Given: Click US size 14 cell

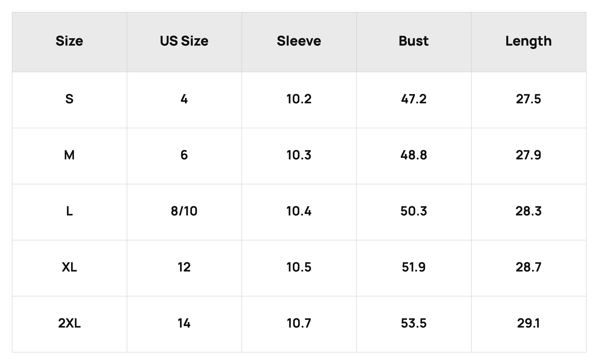Looking at the screenshot, I should click(184, 324).
